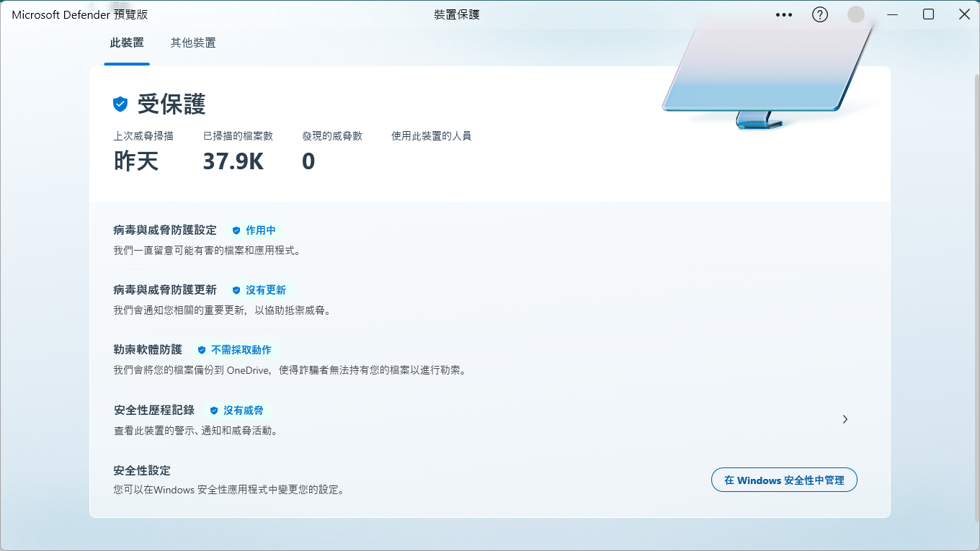
Task: Select the 病毒與威脅防護更新 heading
Action: click(165, 290)
